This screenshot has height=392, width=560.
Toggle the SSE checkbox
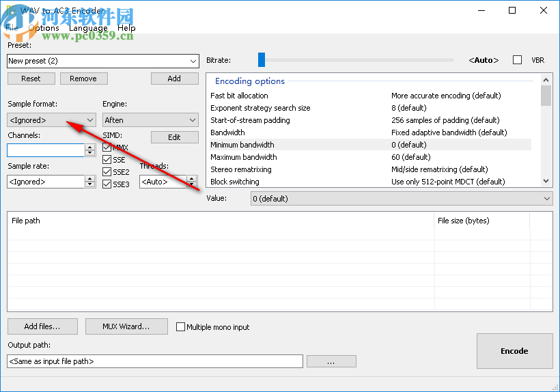tap(107, 160)
